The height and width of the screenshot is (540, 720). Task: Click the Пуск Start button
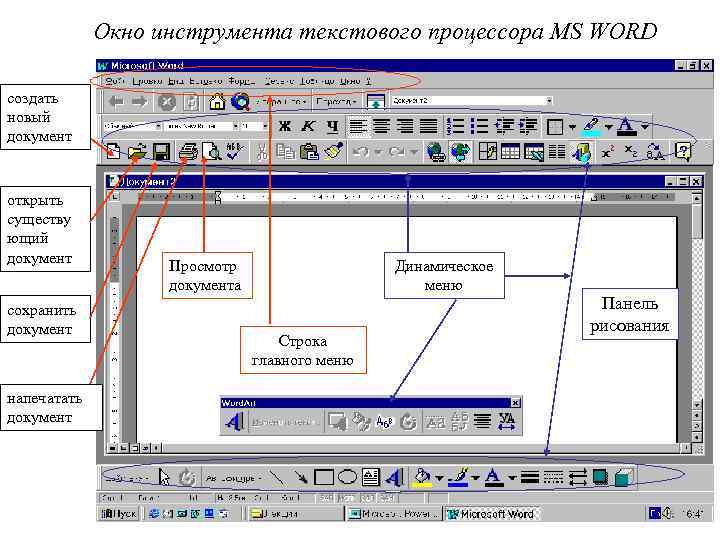(119, 514)
